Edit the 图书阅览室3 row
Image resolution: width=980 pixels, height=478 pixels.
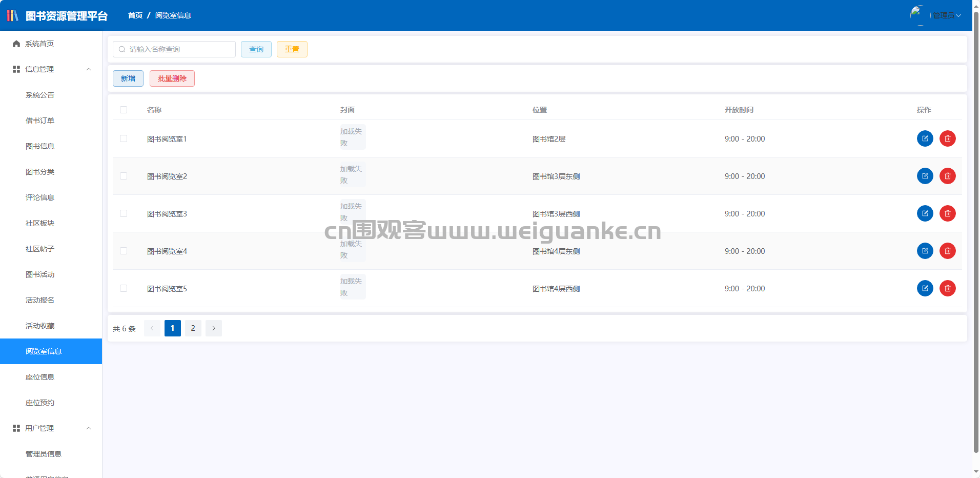pos(925,213)
